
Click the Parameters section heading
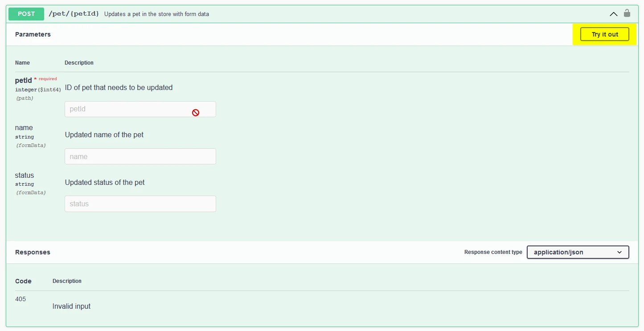[33, 34]
